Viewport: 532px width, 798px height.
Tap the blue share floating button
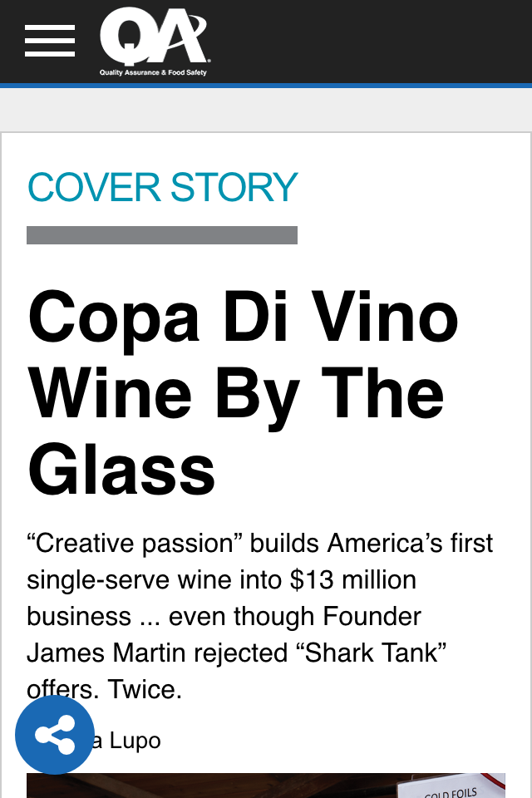[55, 734]
